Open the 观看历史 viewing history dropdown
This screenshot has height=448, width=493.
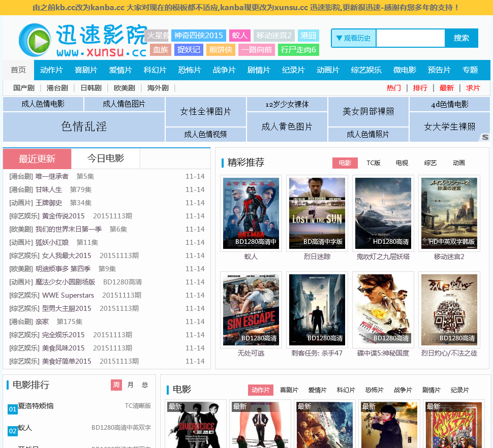[x=354, y=38]
